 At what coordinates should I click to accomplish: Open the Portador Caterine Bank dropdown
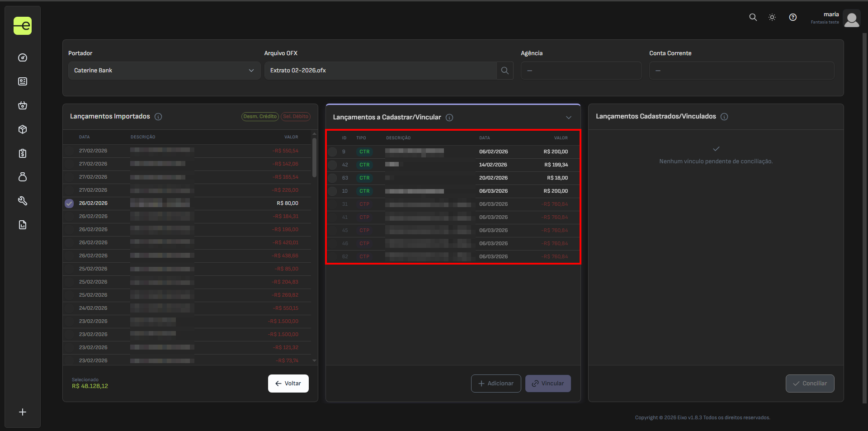click(164, 71)
